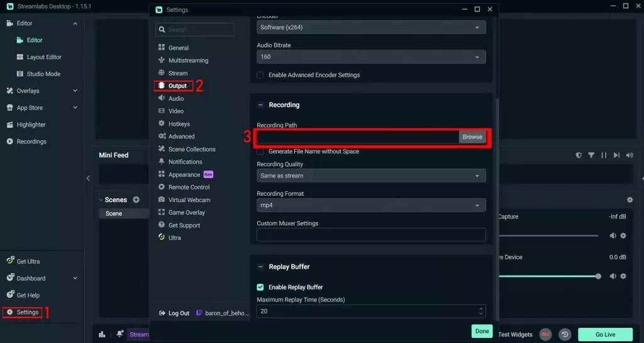
Task: Mute the -Inf dB audio source
Action: coord(613,236)
